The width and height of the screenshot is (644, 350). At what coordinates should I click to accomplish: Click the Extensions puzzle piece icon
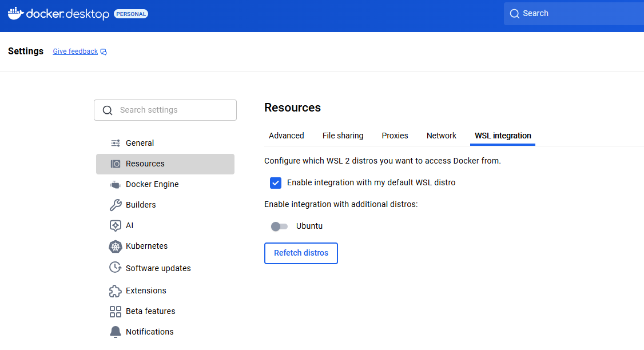(x=116, y=291)
